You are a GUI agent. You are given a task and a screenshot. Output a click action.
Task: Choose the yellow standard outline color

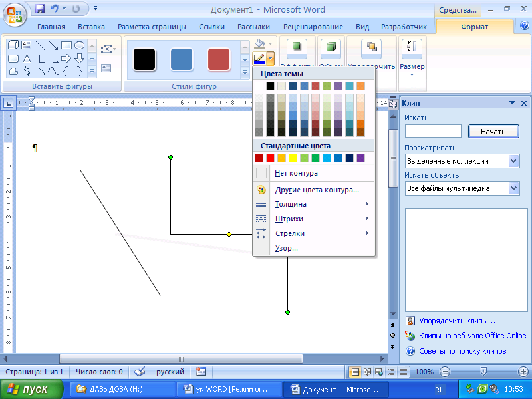(293, 158)
